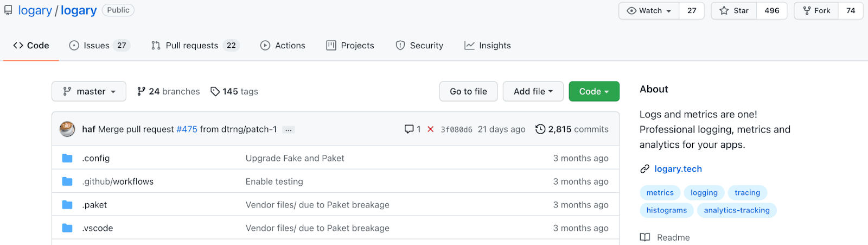Open the master branch dropdown
Viewport: 868px width, 245px height.
coord(89,91)
